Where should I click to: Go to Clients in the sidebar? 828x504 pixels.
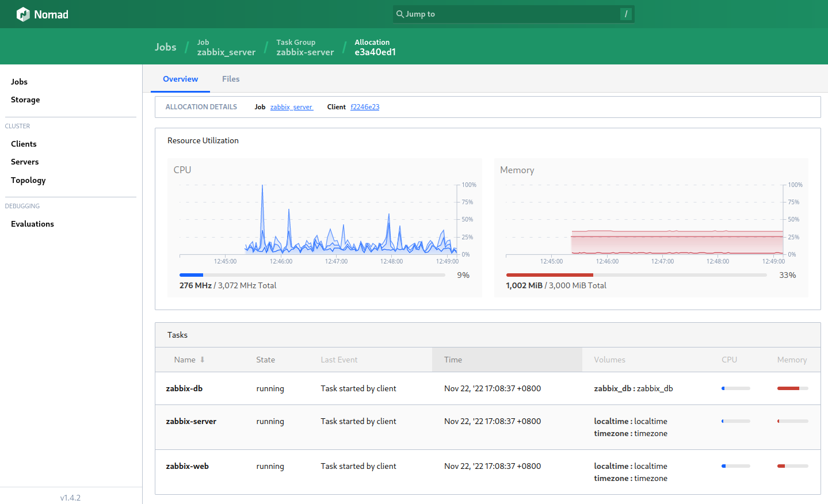click(24, 144)
